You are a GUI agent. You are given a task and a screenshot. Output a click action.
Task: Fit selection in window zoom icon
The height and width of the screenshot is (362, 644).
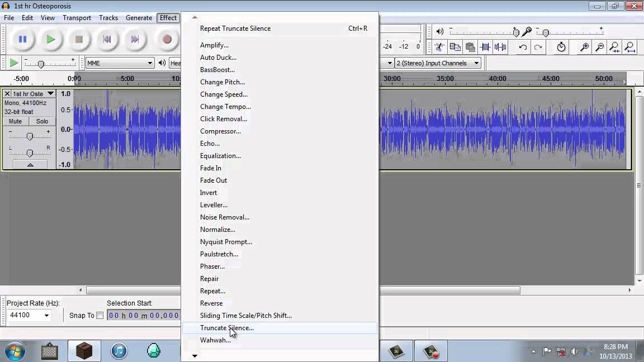point(614,47)
